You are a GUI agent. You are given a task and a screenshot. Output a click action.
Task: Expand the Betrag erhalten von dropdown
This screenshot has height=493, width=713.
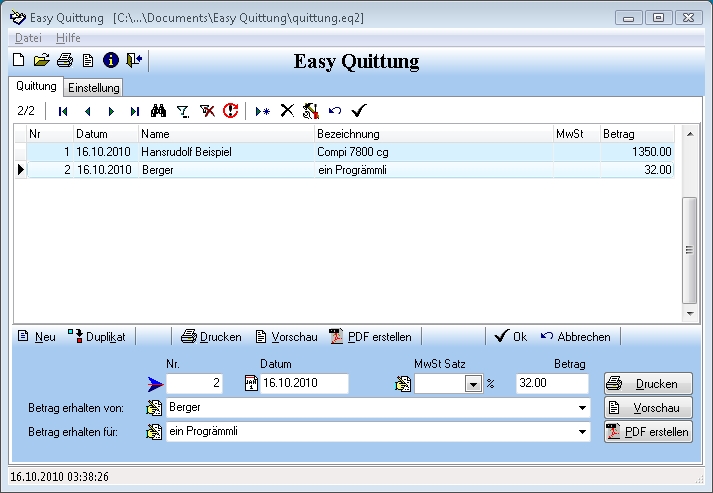[582, 407]
